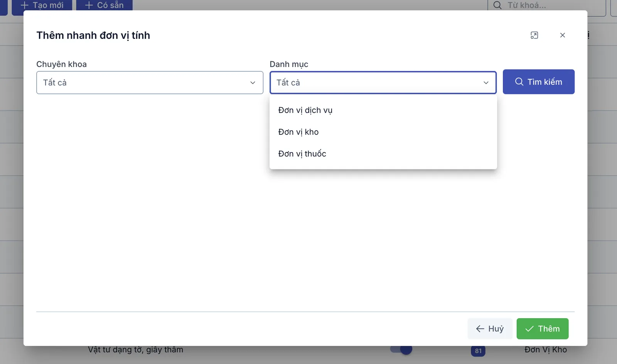Click the Tạo mới button in background
The height and width of the screenshot is (364, 617).
click(42, 5)
